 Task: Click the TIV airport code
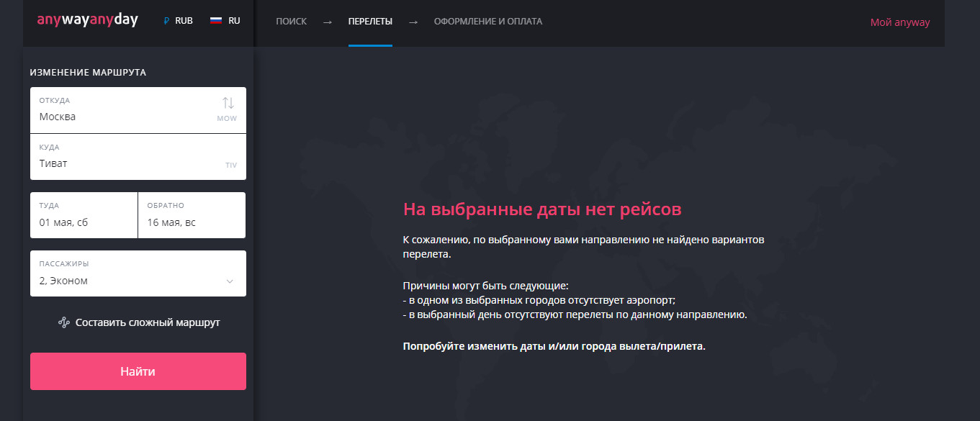pyautogui.click(x=231, y=165)
